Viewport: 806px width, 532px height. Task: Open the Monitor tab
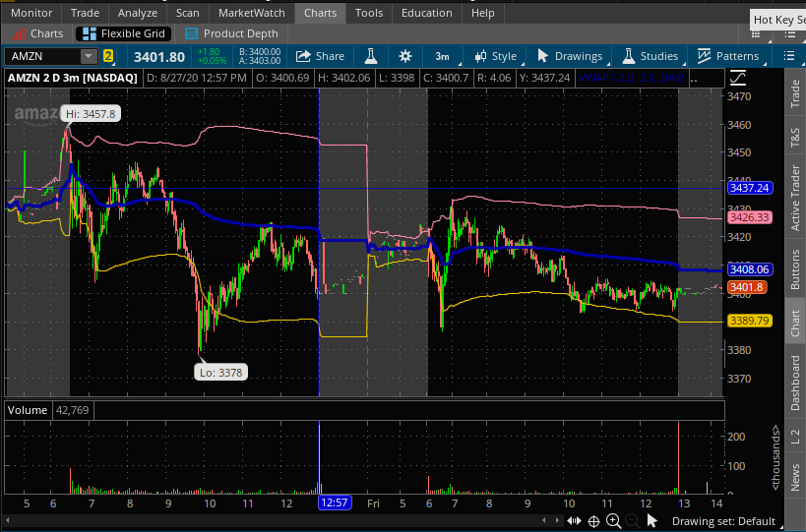[x=31, y=13]
